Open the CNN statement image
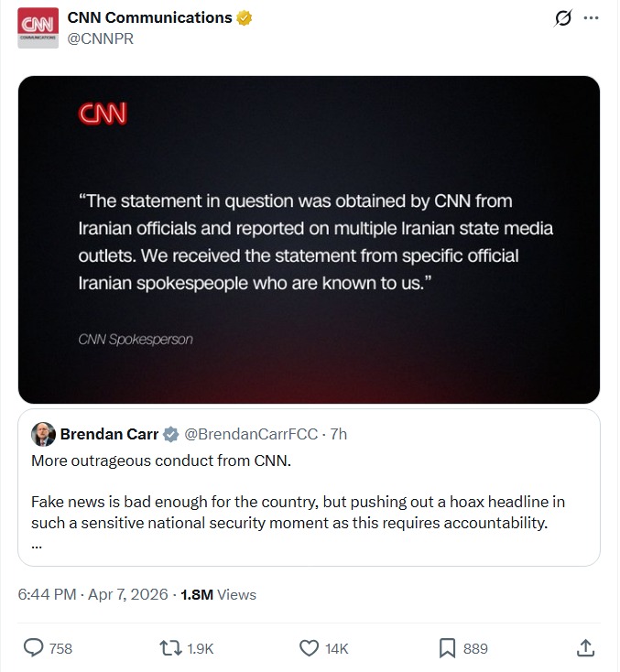The height and width of the screenshot is (672, 620). [x=309, y=240]
